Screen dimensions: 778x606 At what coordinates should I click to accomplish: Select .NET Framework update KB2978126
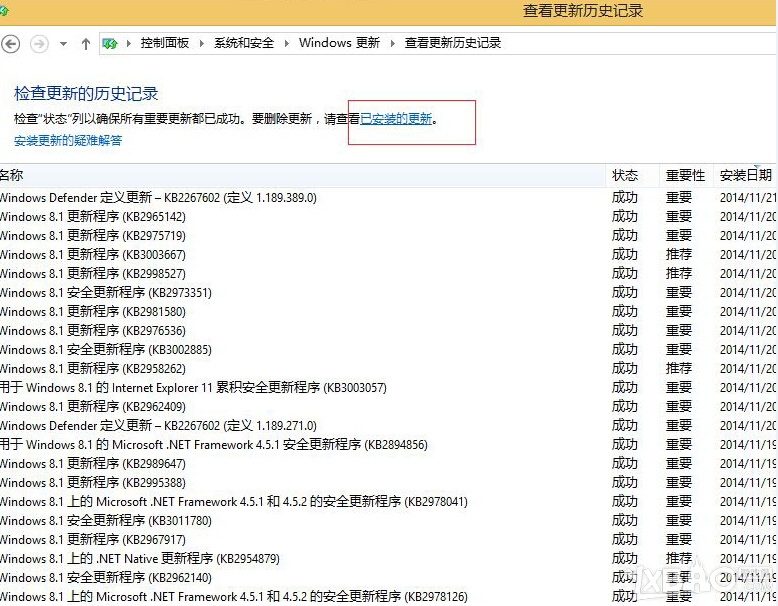[x=389, y=597]
